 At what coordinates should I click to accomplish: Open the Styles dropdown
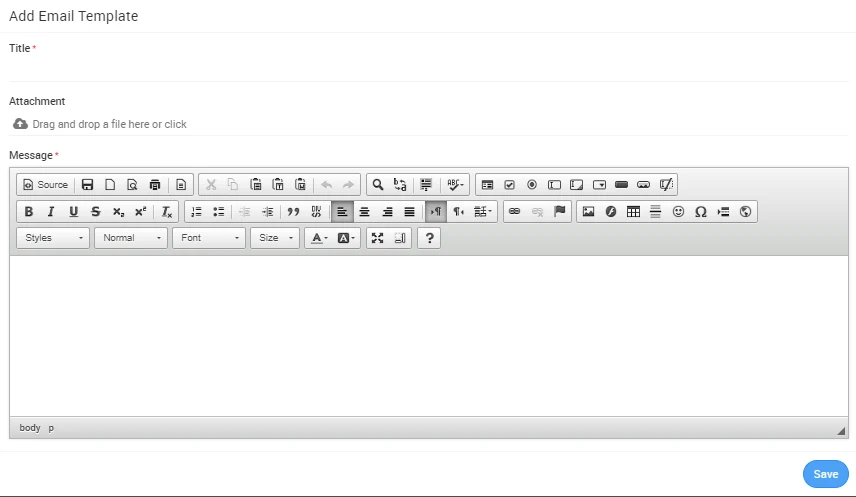(53, 238)
